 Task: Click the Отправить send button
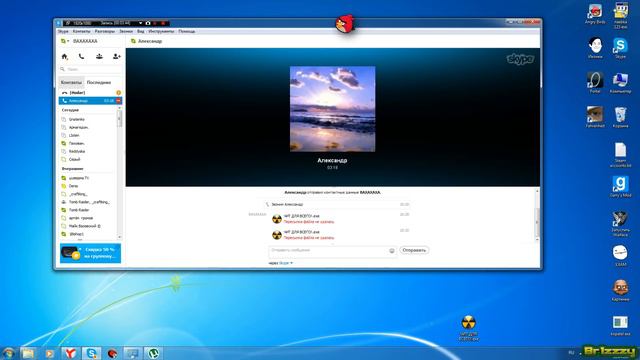click(x=414, y=250)
